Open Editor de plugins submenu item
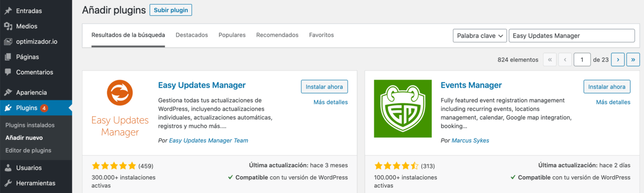644x193 pixels. (28, 150)
